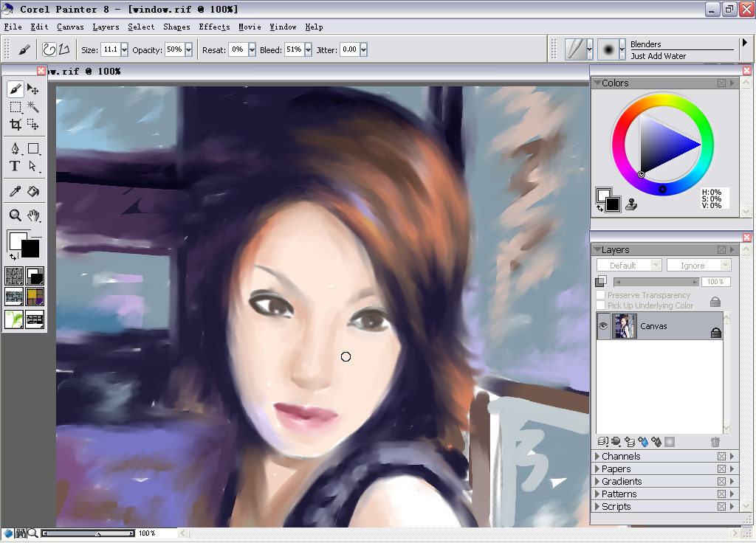Close the Gradients palette with X box
The width and height of the screenshot is (756, 543).
coord(721,481)
